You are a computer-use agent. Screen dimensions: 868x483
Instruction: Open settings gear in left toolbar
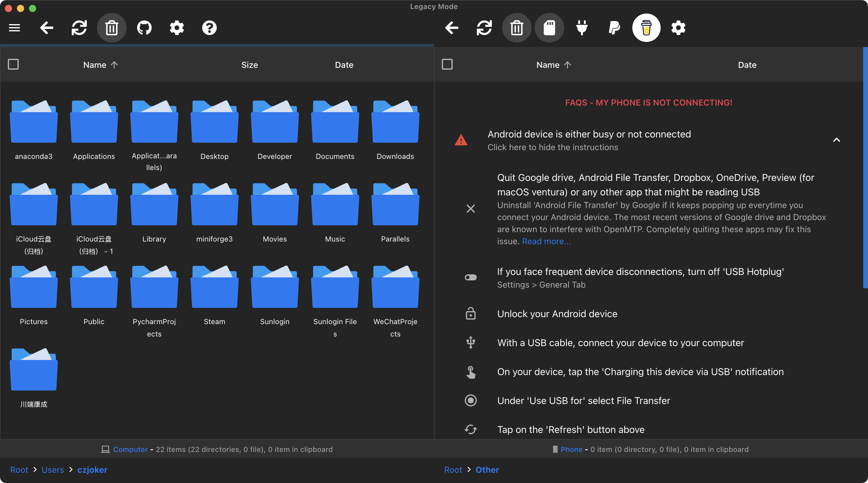coord(177,28)
